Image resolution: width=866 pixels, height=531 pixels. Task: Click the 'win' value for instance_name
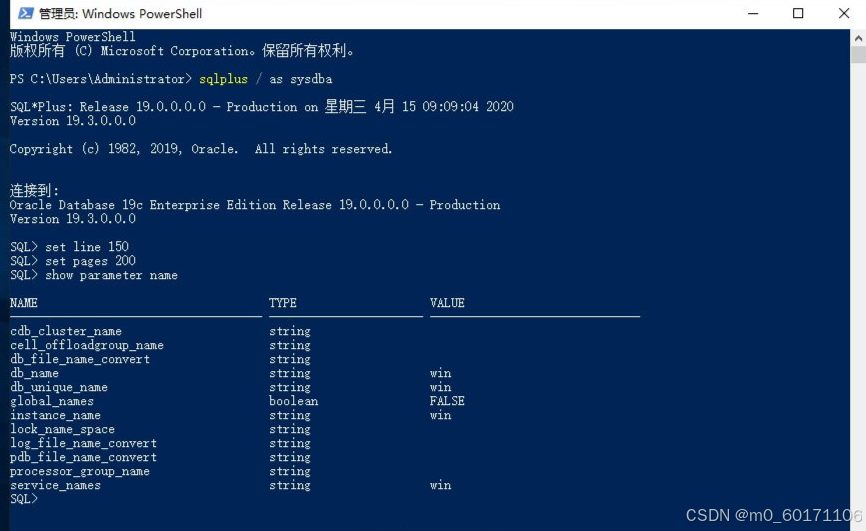coord(440,415)
